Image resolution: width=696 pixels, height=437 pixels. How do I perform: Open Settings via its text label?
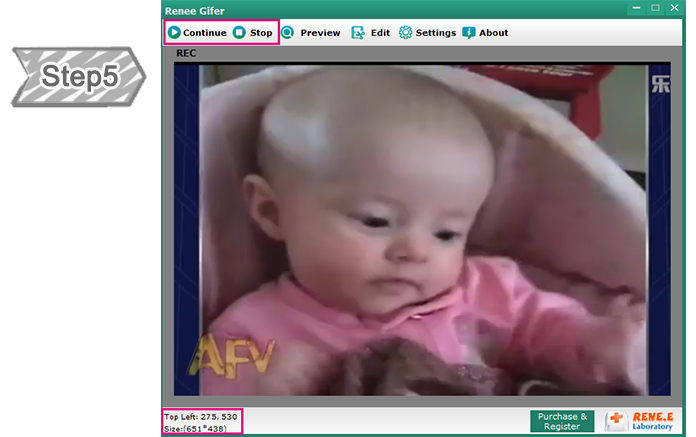[435, 33]
